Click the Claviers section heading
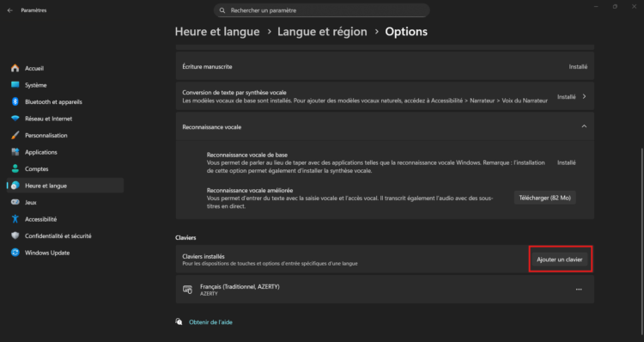The height and width of the screenshot is (342, 644). coord(185,237)
